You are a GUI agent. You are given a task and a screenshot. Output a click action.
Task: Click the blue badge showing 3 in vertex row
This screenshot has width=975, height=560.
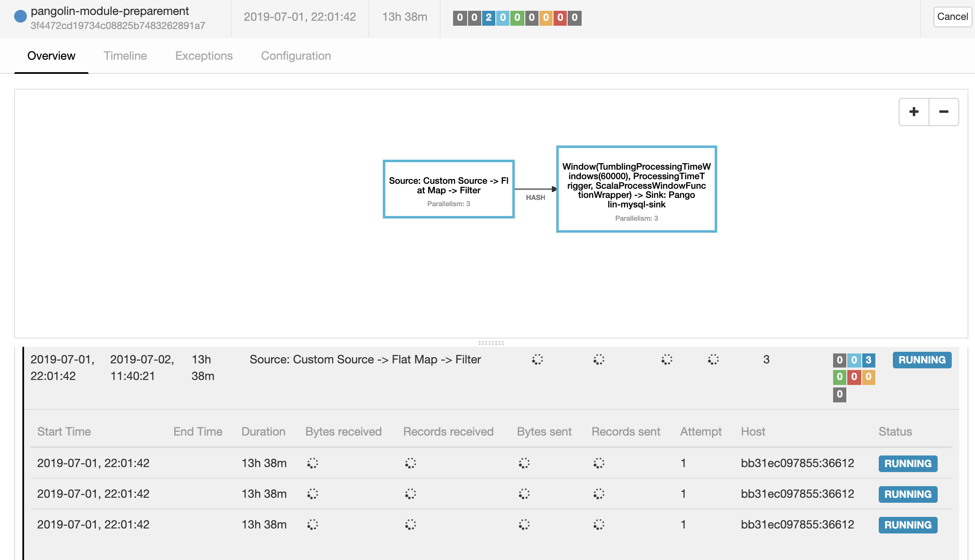868,360
